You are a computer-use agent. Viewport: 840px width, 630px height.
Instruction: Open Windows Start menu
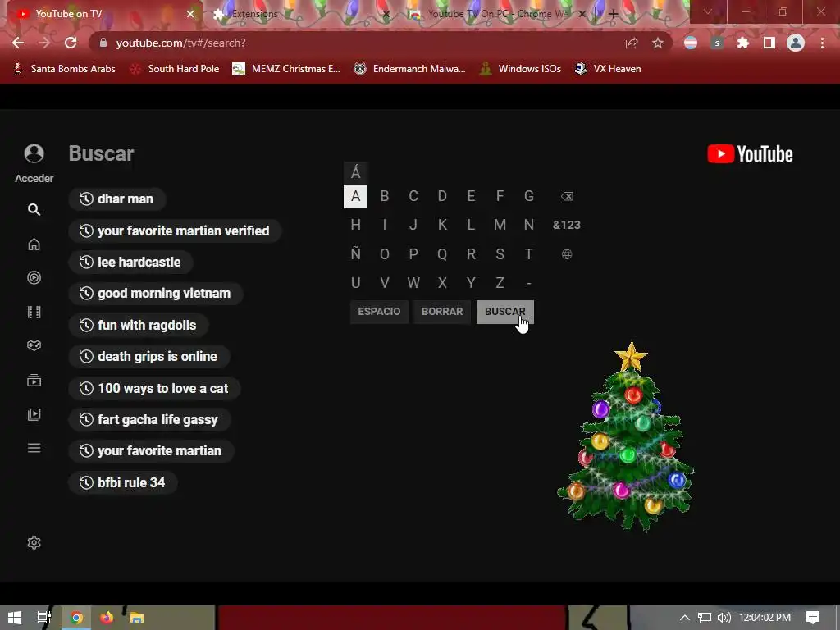click(15, 618)
